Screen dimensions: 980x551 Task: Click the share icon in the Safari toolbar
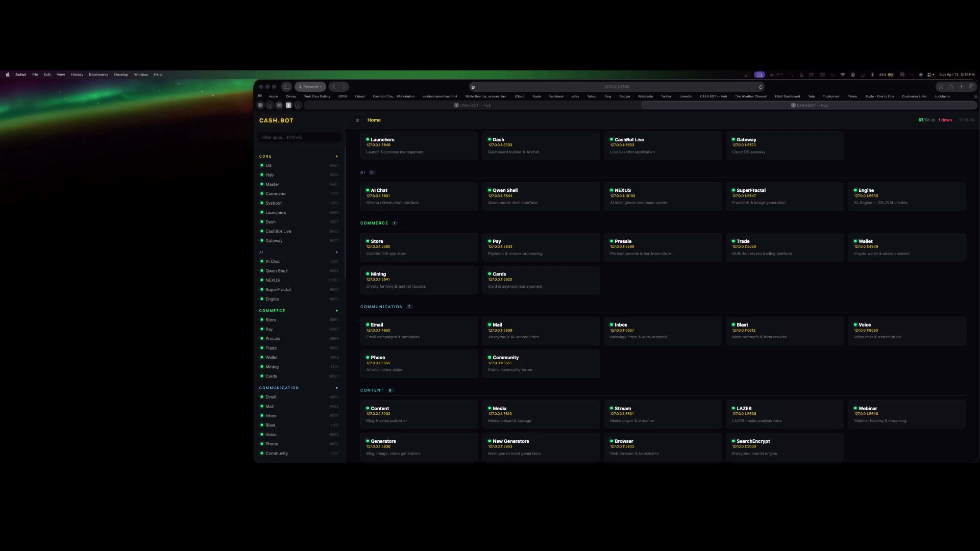(x=950, y=87)
